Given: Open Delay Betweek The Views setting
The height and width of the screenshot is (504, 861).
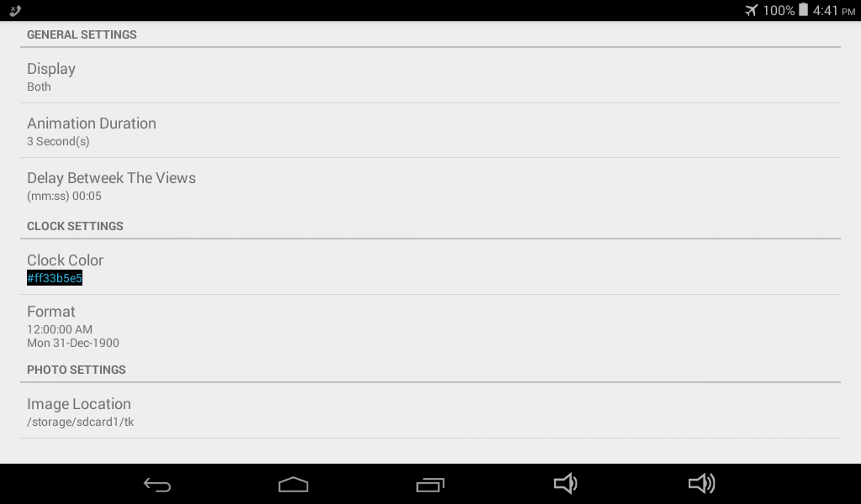Looking at the screenshot, I should [x=430, y=186].
